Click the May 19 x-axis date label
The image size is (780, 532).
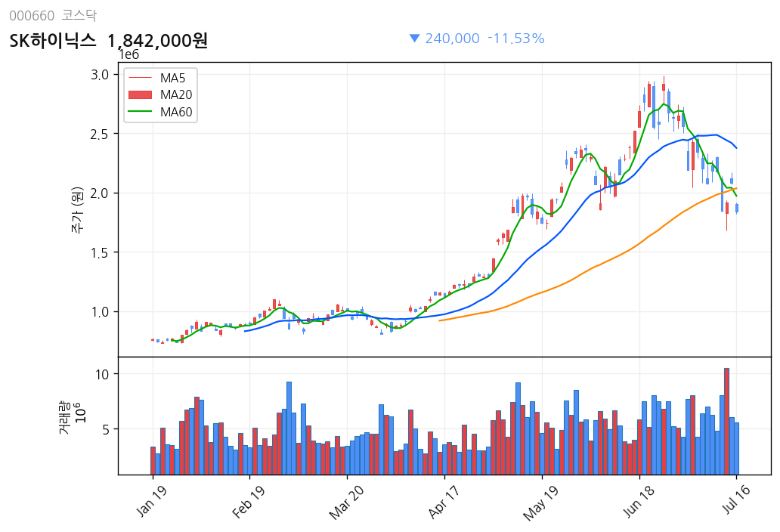[x=540, y=503]
